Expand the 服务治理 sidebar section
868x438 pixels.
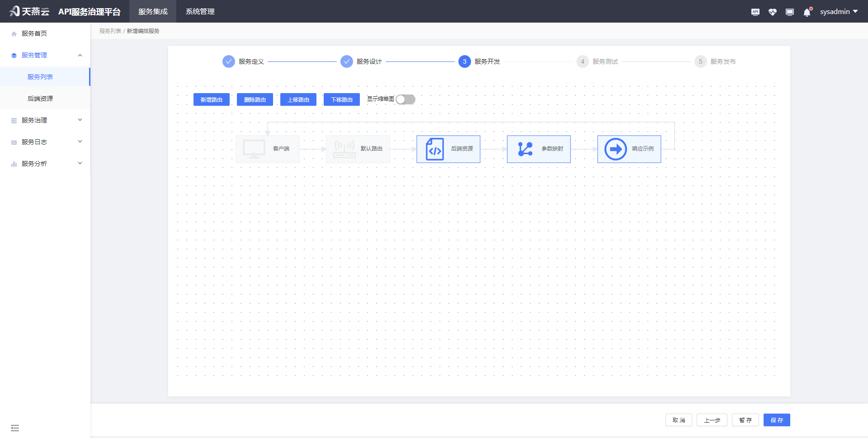(x=45, y=120)
